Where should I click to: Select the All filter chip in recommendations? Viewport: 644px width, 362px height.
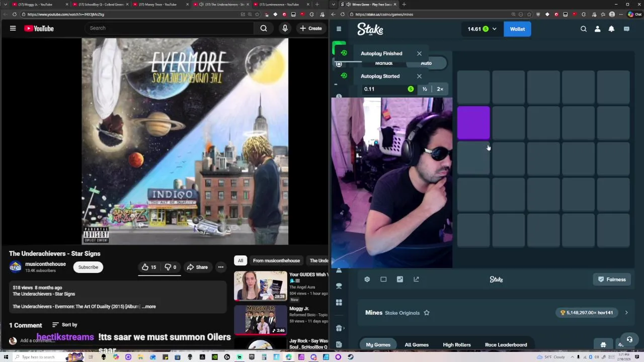pyautogui.click(x=240, y=260)
